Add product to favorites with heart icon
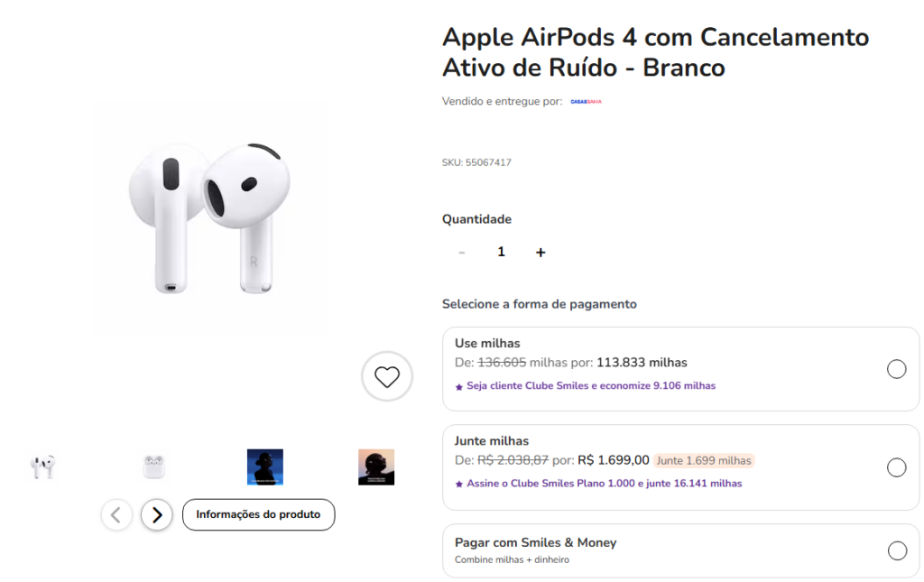Viewport: 924px width, 582px height. coord(387,376)
